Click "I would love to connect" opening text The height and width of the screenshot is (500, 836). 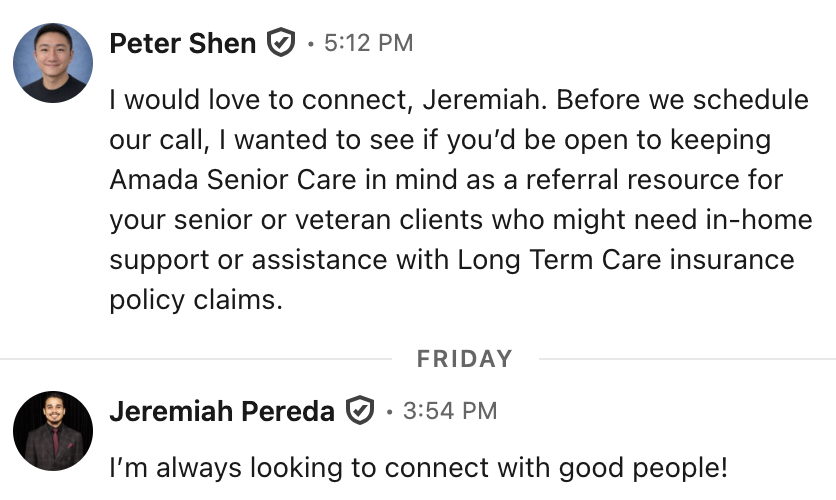[255, 101]
